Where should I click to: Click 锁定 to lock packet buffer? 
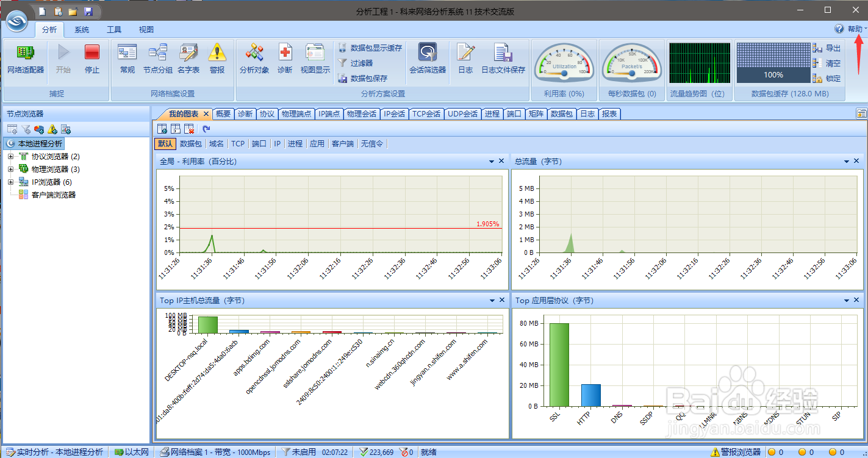[827, 78]
